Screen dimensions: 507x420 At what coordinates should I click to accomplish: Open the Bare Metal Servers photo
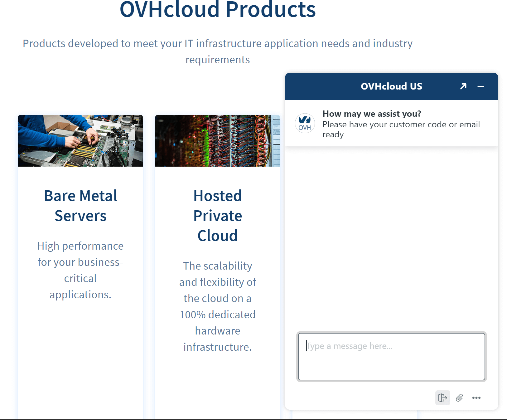pos(80,141)
